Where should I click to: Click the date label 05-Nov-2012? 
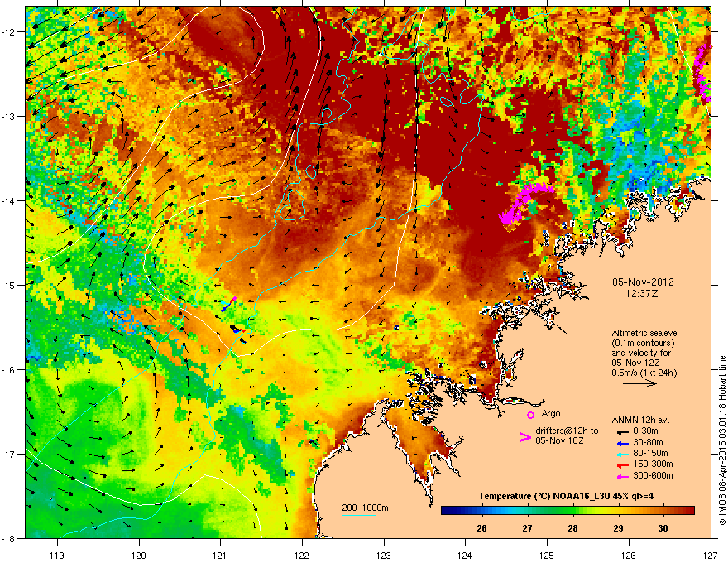click(x=643, y=282)
